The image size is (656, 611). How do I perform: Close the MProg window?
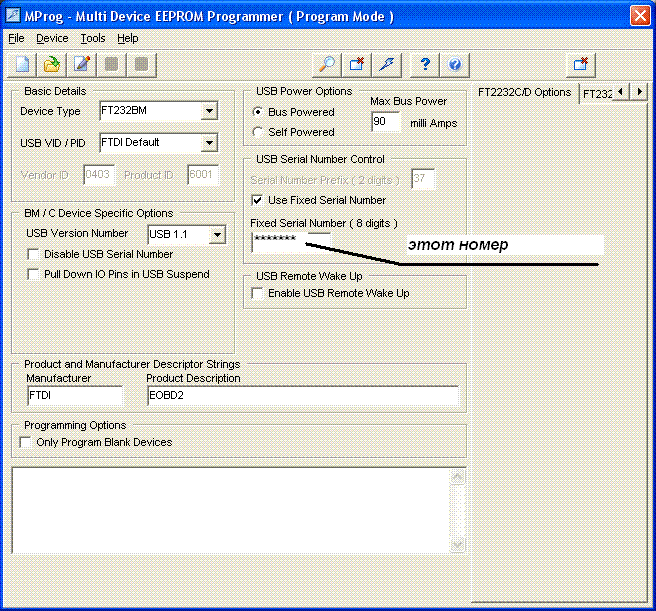[x=640, y=16]
